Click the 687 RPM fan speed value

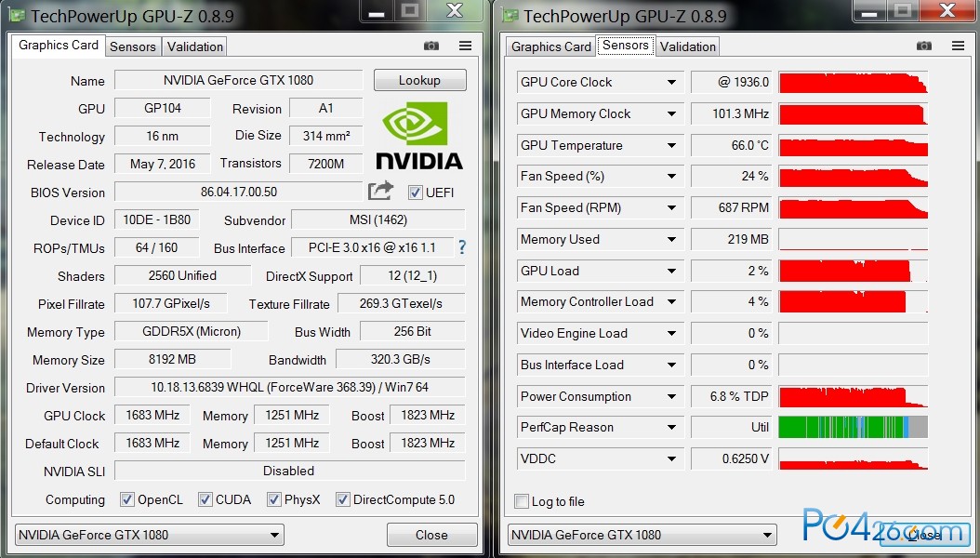pyautogui.click(x=731, y=207)
